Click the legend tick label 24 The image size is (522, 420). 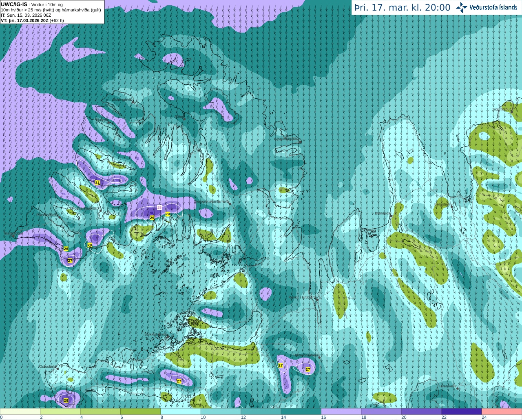[x=484, y=417]
